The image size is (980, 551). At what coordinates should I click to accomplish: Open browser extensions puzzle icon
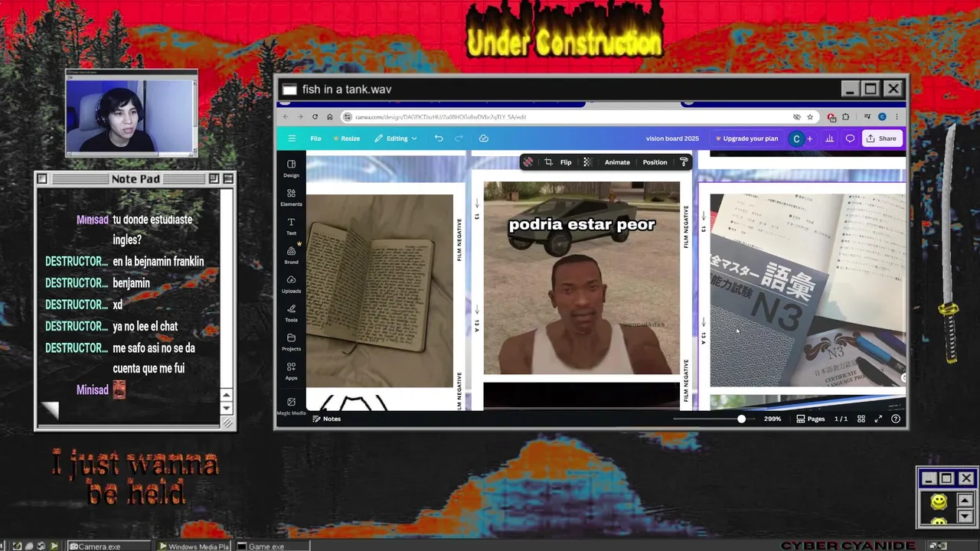click(845, 117)
